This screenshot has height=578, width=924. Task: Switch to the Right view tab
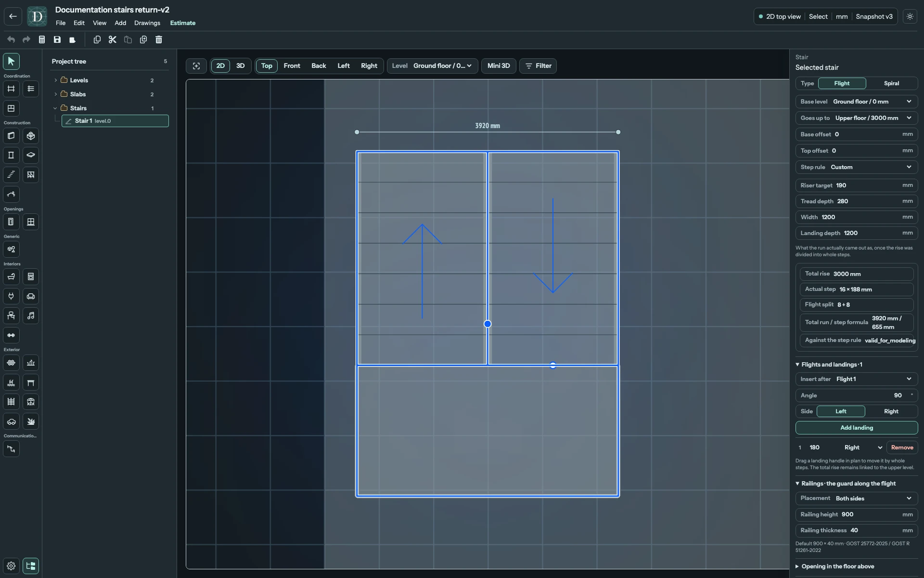click(369, 66)
